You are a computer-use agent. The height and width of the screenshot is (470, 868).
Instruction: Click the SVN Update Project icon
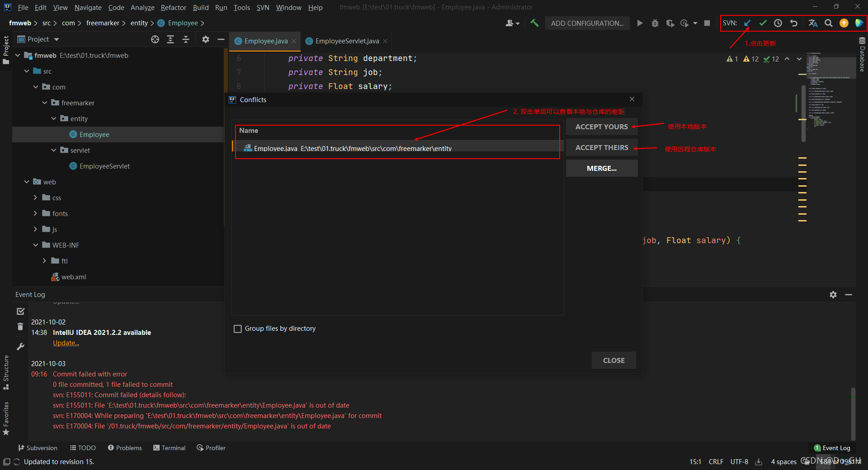[747, 23]
